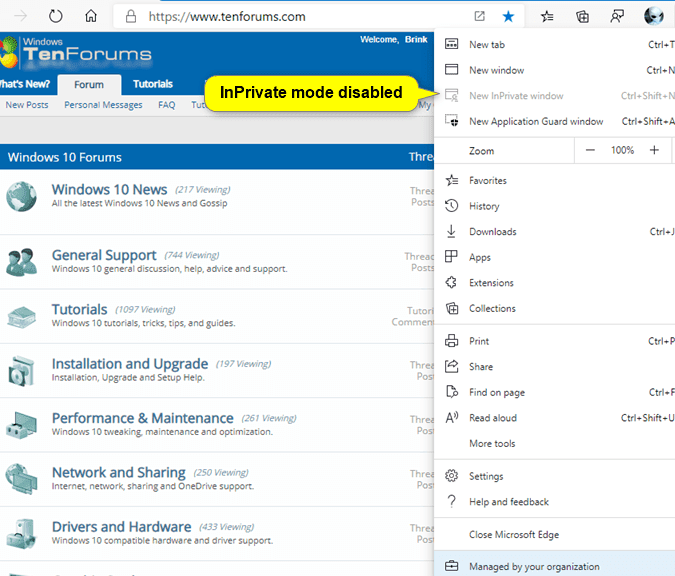Open the Network and Sharing forum
The image size is (675, 576).
[x=118, y=472]
